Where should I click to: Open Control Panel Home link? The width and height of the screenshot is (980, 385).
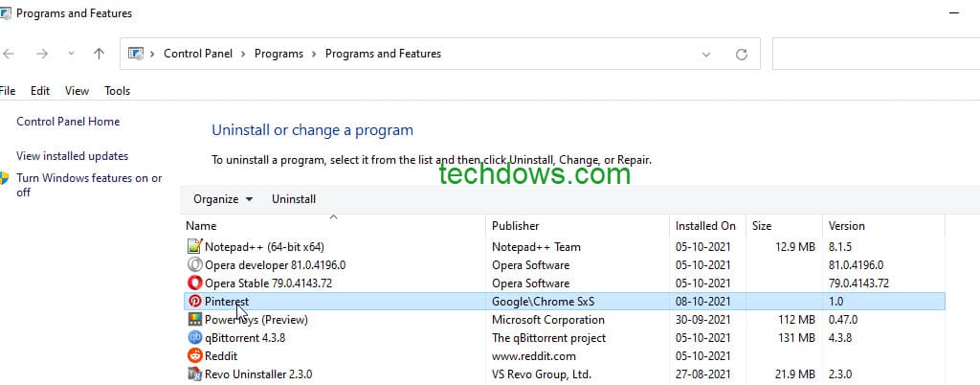click(x=68, y=122)
